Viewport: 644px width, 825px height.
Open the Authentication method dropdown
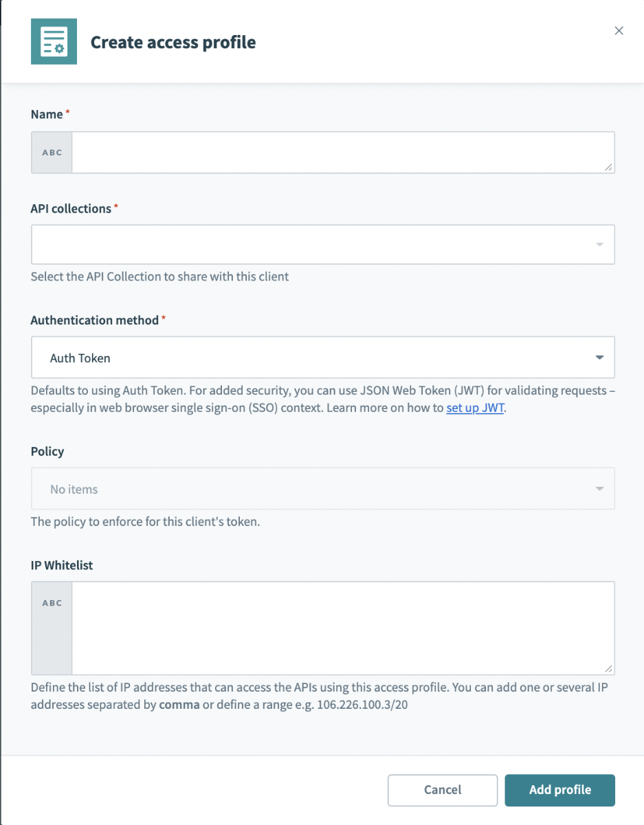click(323, 357)
